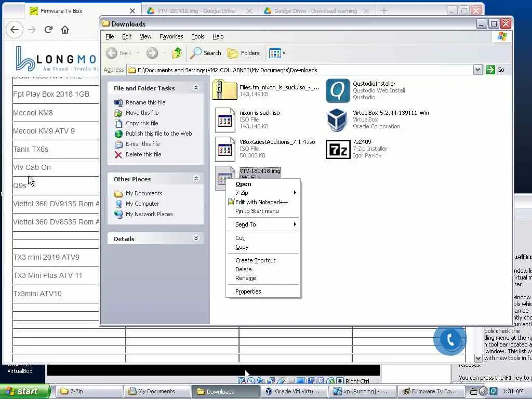Select the VBoxGuestAdditions_7.1.4.iso icon
Image resolution: width=532 pixels, height=399 pixels.
(224, 149)
